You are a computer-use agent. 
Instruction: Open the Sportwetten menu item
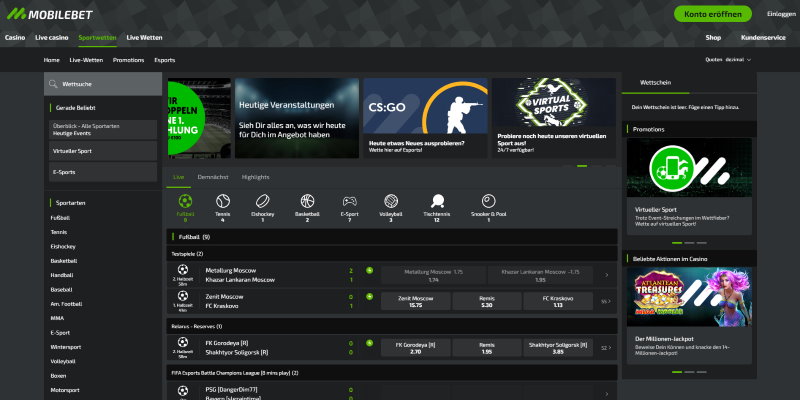[97, 38]
